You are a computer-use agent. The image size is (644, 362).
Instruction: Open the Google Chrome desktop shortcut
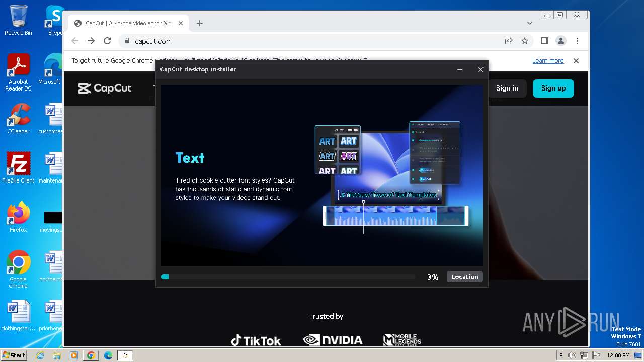(x=18, y=269)
